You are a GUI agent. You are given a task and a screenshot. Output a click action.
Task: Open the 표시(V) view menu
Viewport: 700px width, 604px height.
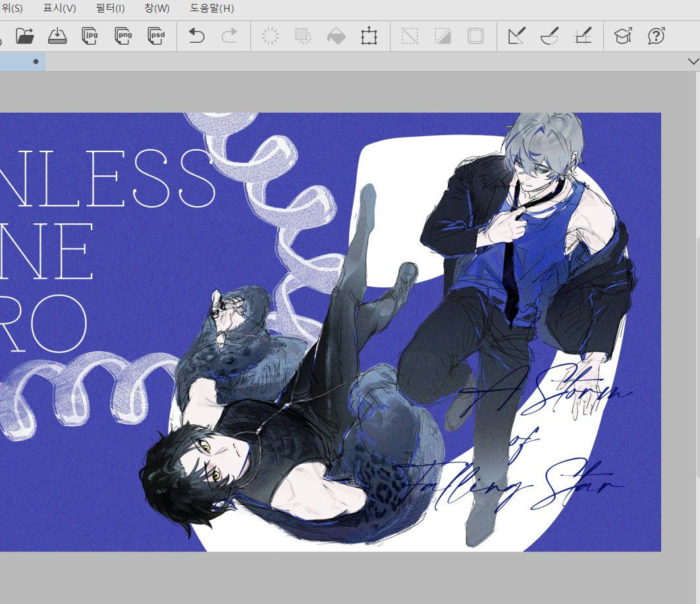point(59,8)
